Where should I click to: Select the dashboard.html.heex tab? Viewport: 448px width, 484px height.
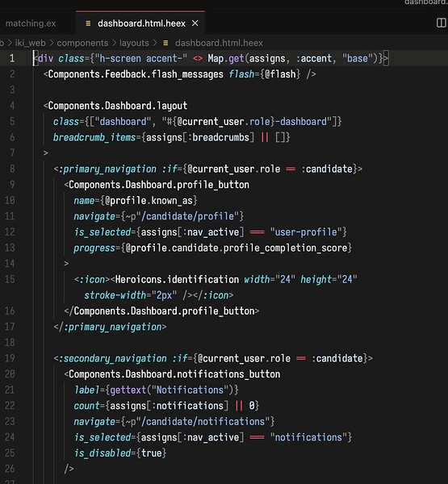[141, 23]
